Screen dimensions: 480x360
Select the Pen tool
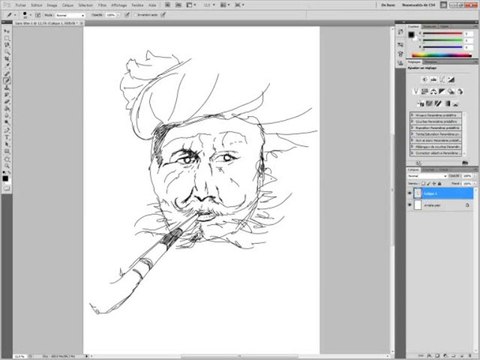click(x=6, y=130)
